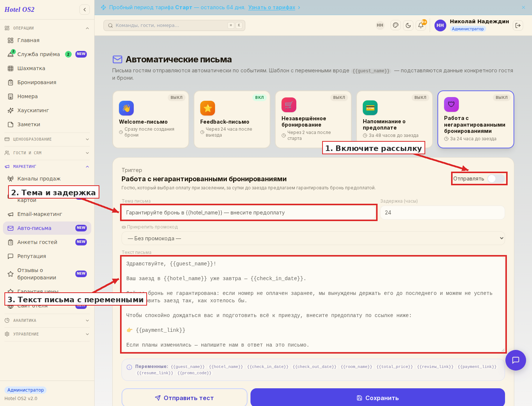Viewport: 532px width, 406px height.
Task: Open the notifications bell
Action: [421, 25]
